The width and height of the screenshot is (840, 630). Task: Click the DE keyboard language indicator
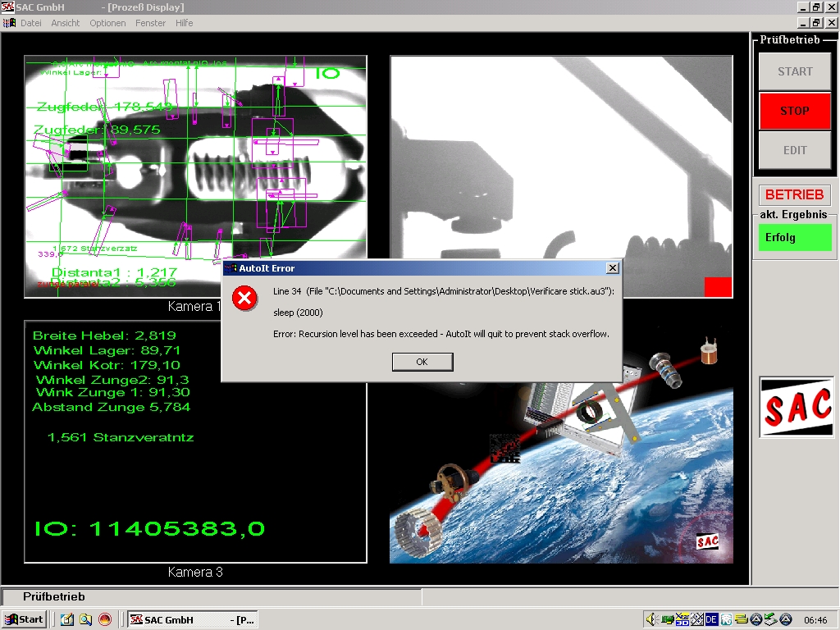click(x=712, y=619)
